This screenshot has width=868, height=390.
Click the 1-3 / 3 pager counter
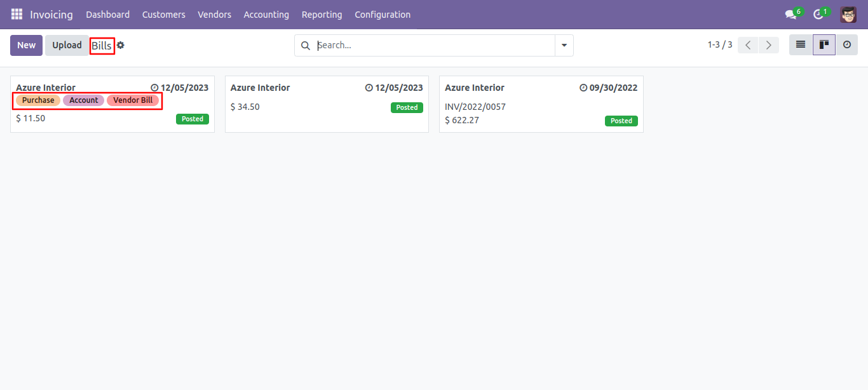tap(720, 45)
